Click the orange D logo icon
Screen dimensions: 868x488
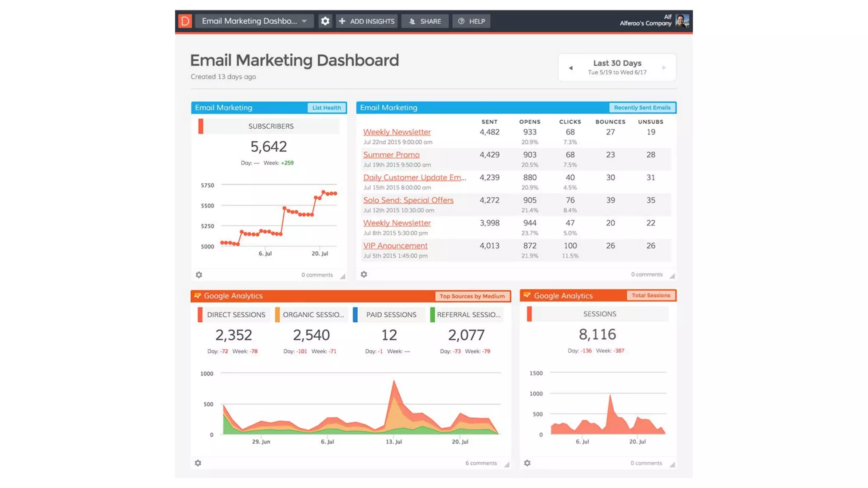tap(185, 21)
